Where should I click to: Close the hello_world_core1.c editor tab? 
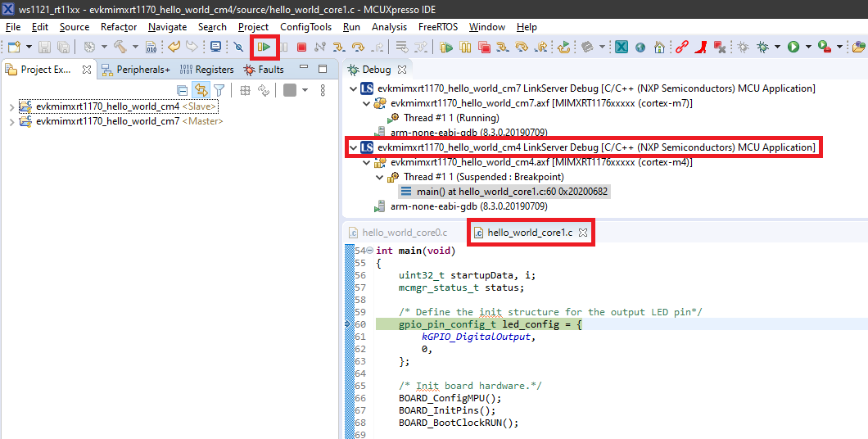[583, 233]
